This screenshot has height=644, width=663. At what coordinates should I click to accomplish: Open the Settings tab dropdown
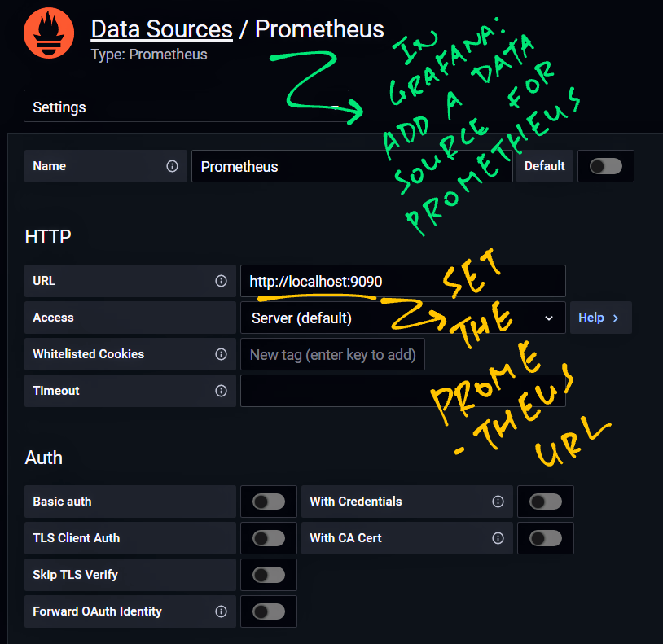187,107
